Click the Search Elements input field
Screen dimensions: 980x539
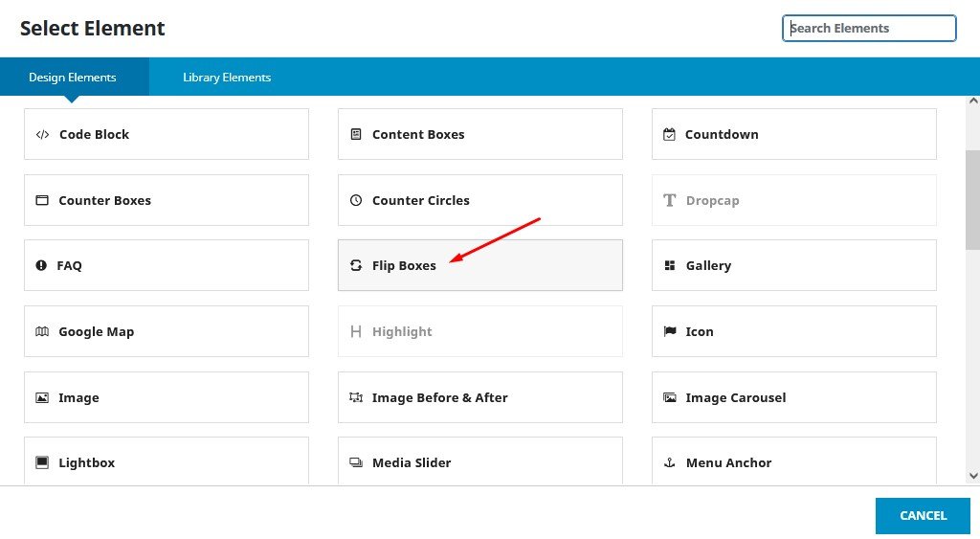tap(869, 29)
